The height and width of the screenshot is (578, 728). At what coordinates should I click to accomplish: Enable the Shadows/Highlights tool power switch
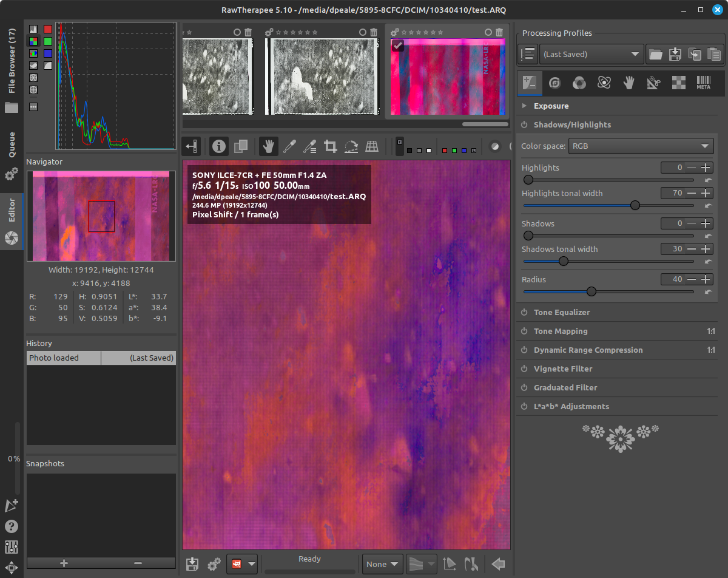[x=524, y=125]
